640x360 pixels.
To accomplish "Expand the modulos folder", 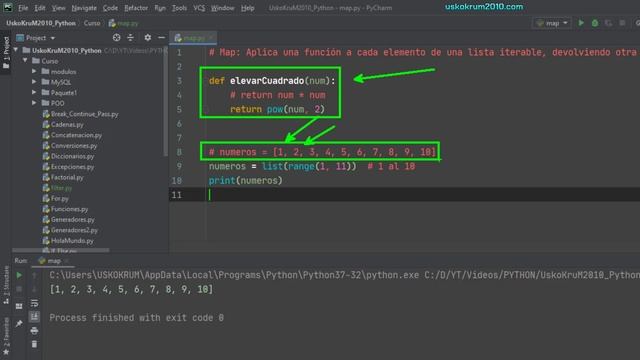I will point(34,71).
